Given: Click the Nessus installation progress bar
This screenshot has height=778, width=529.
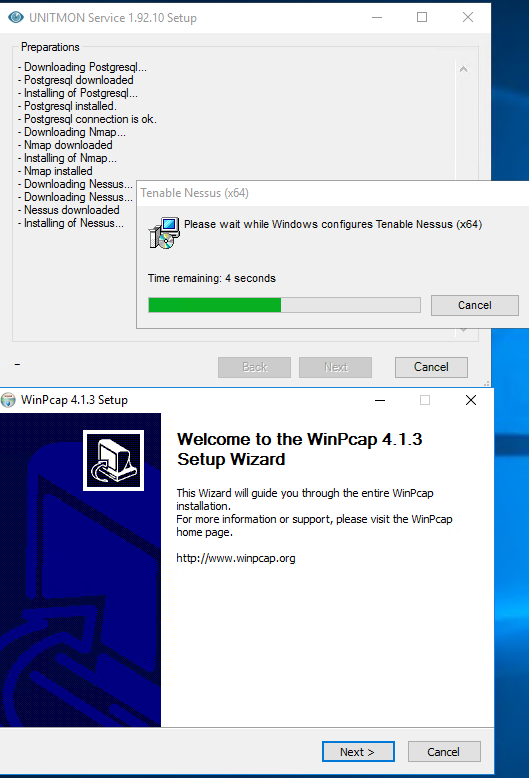Looking at the screenshot, I should pos(284,305).
